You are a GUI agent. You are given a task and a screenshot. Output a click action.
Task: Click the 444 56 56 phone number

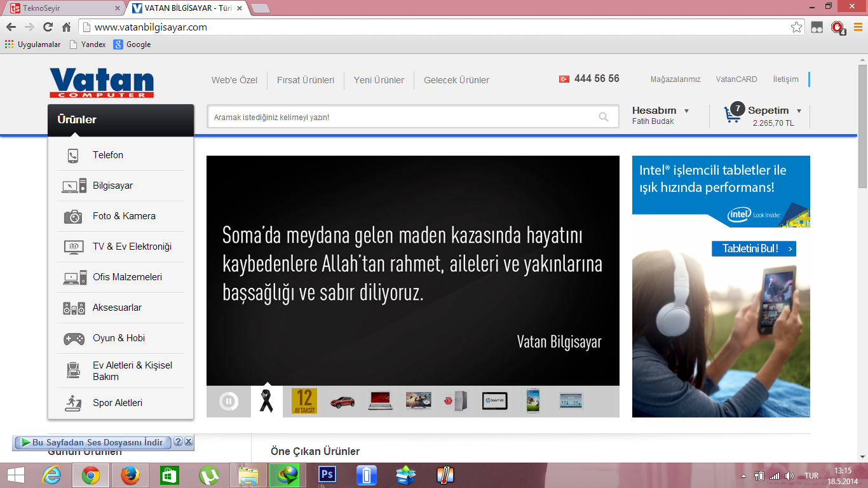pyautogui.click(x=597, y=79)
